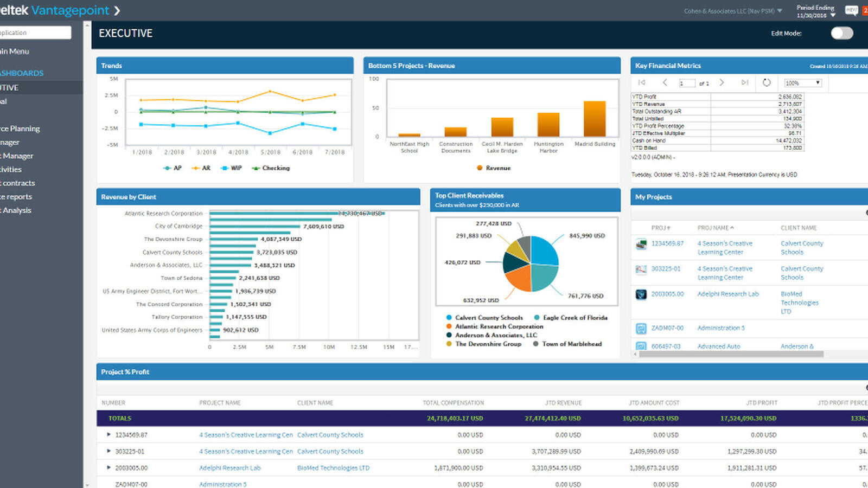
Task: Click project icon for 606497-03 in My Projects
Action: 641,346
